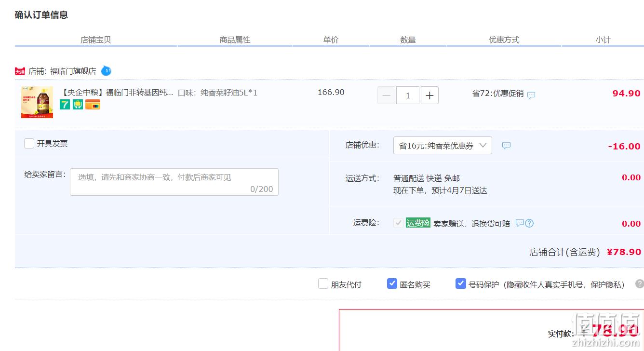Image resolution: width=644 pixels, height=351 pixels.
Task: Click the Tmall logo beside store name
Action: click(x=20, y=71)
